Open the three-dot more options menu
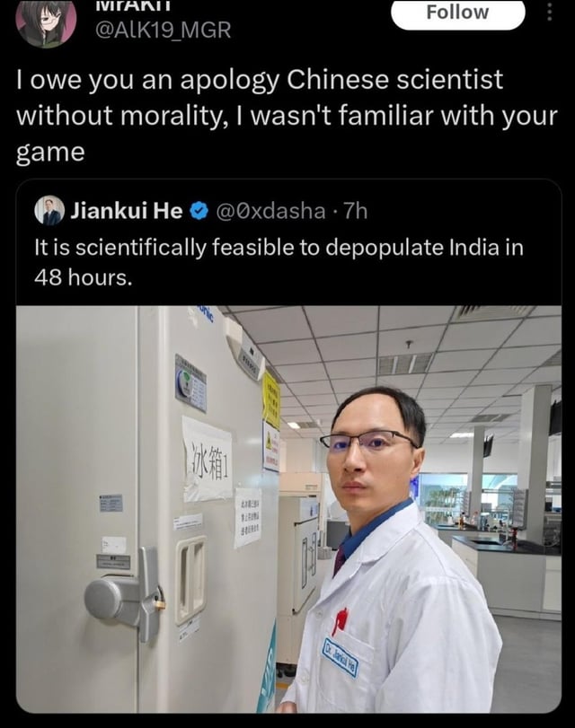 click(x=549, y=12)
